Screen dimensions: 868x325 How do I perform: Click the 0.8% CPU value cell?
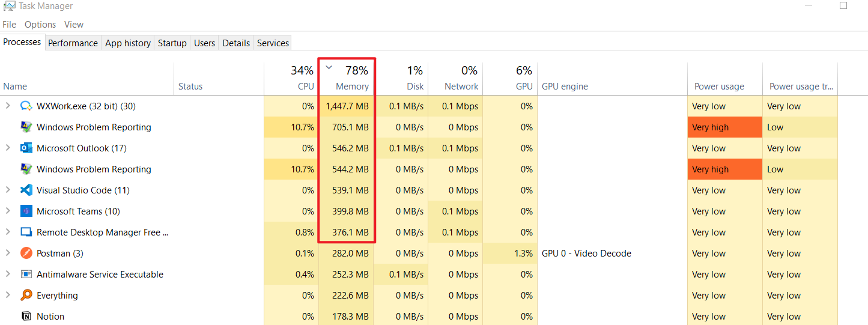tap(291, 232)
